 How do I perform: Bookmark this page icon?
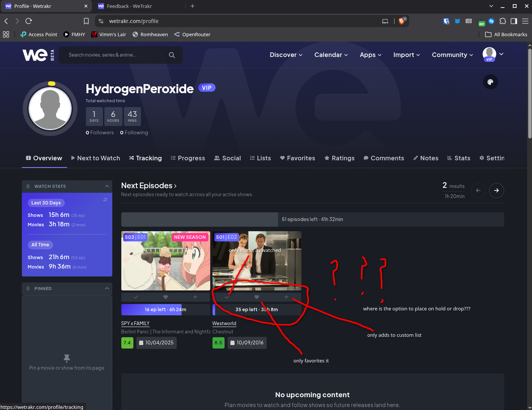pos(86,21)
